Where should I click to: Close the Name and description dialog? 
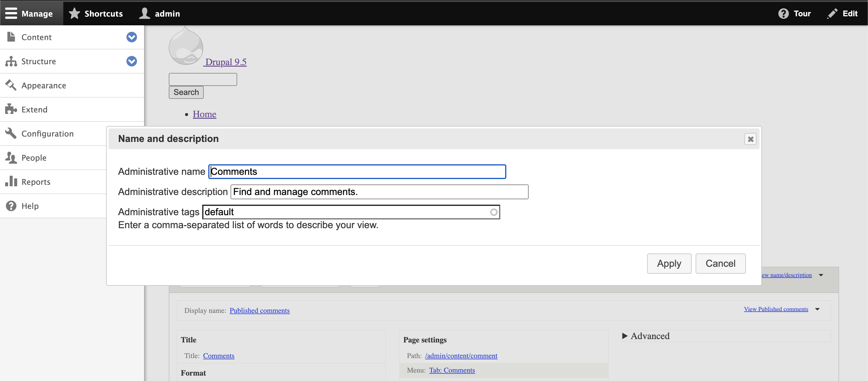[x=750, y=139]
